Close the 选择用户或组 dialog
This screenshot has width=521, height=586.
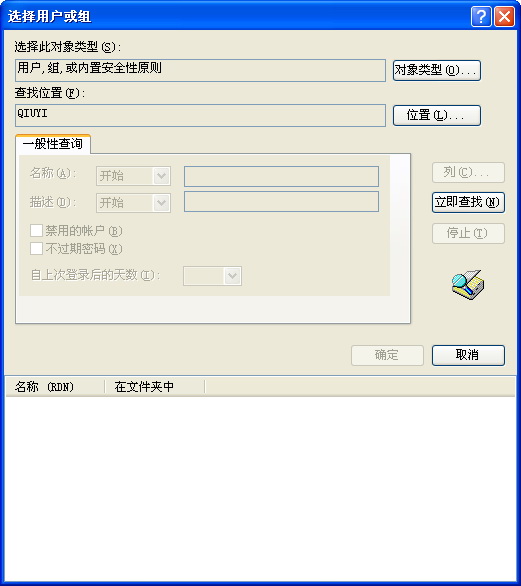click(504, 17)
